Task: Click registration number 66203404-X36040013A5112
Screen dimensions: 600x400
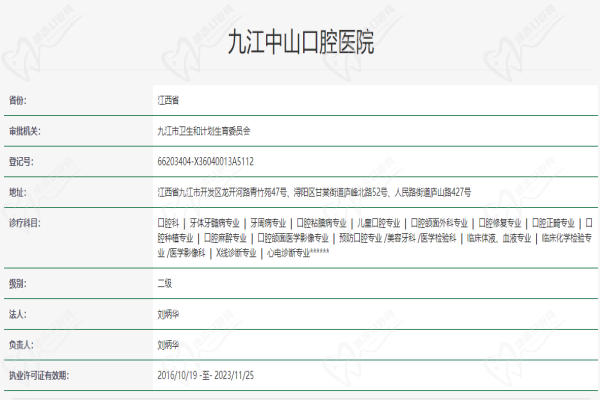Action: click(205, 162)
